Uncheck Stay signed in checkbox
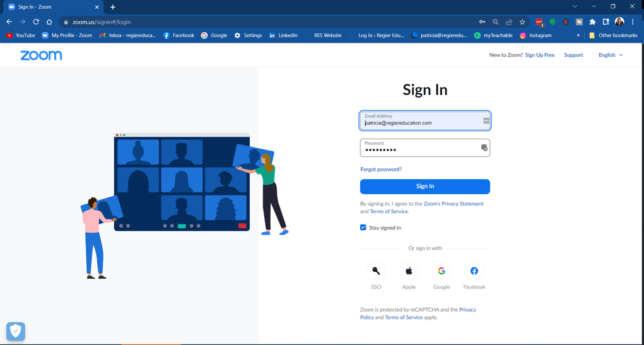The width and height of the screenshot is (644, 345). pyautogui.click(x=363, y=227)
